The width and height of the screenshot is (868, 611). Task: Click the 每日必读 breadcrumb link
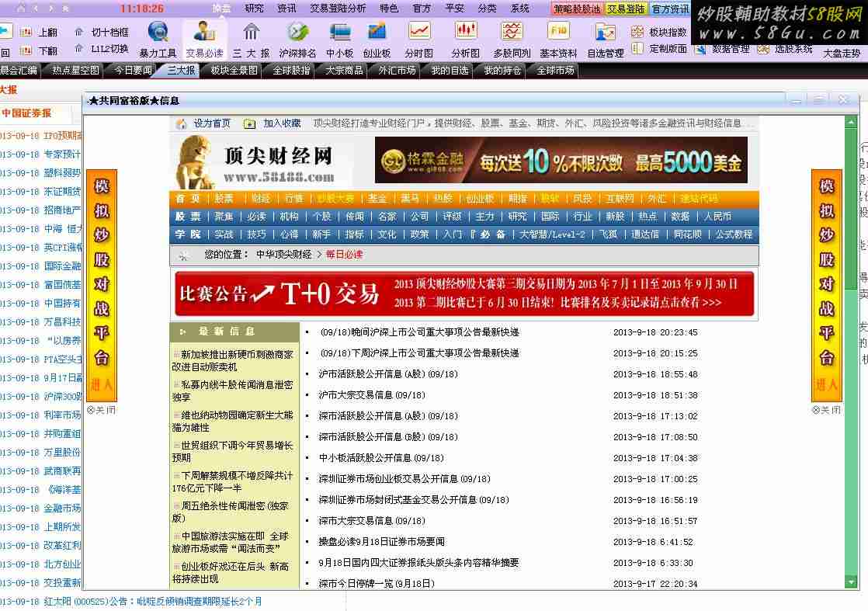coord(344,255)
